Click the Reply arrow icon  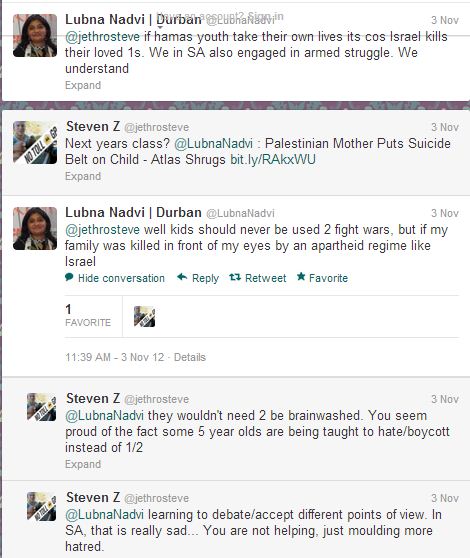pos(182,277)
